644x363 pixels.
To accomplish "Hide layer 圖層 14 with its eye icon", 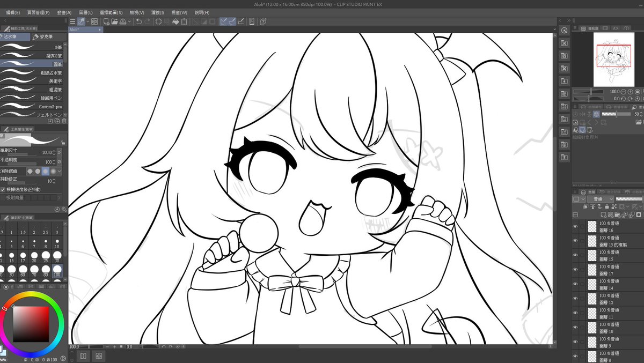I will (575, 284).
